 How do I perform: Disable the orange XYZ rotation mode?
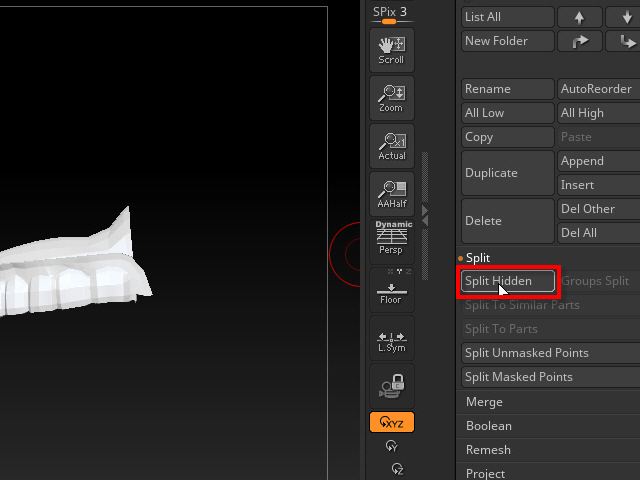click(x=391, y=422)
